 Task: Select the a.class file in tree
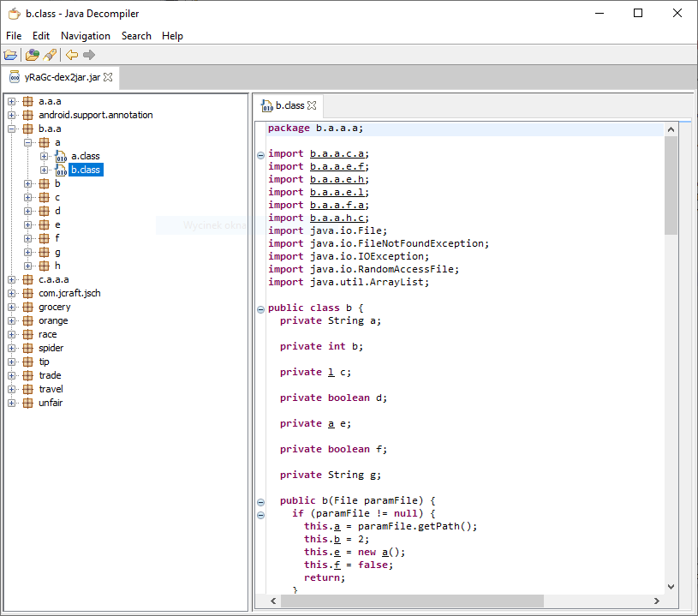pos(85,156)
